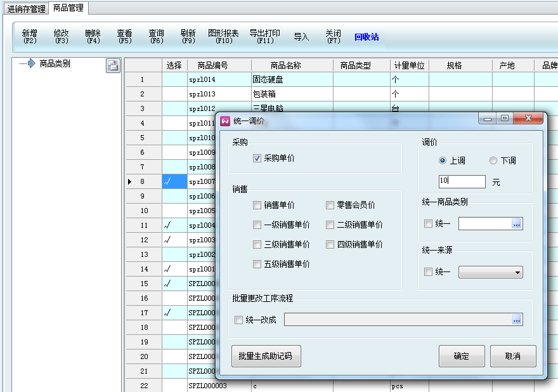Select the 下调 radio button
The width and height of the screenshot is (558, 392).
click(x=493, y=161)
